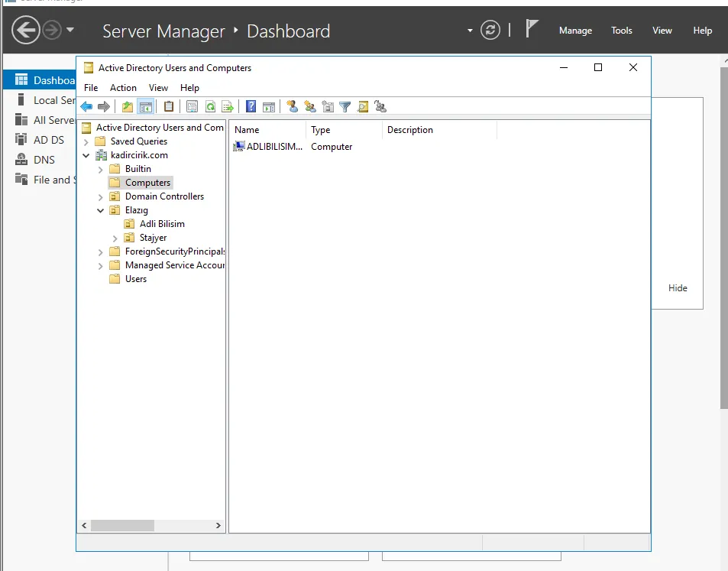Click the tree pane horizontal scrollbar thumb

pyautogui.click(x=122, y=525)
